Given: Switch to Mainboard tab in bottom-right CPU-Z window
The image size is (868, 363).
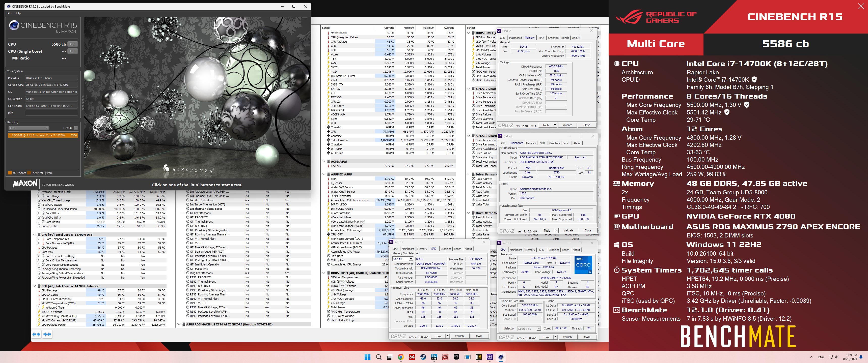Looking at the screenshot, I should [x=516, y=250].
